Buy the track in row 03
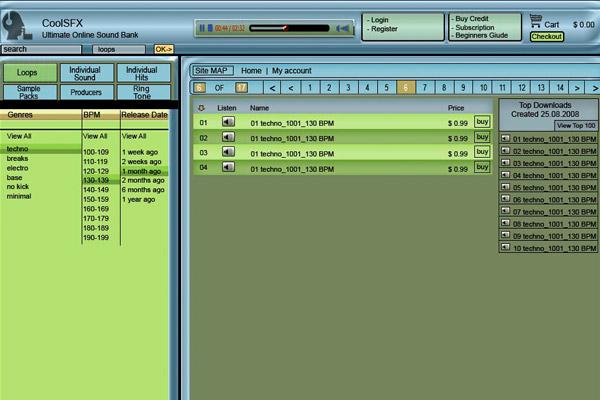This screenshot has height=400, width=600. [x=482, y=152]
